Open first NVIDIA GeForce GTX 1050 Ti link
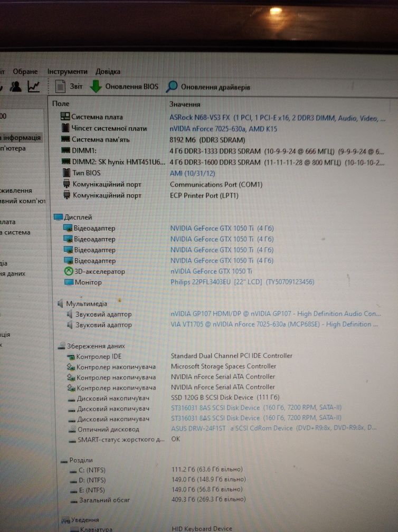This screenshot has height=532, width=398. click(222, 229)
